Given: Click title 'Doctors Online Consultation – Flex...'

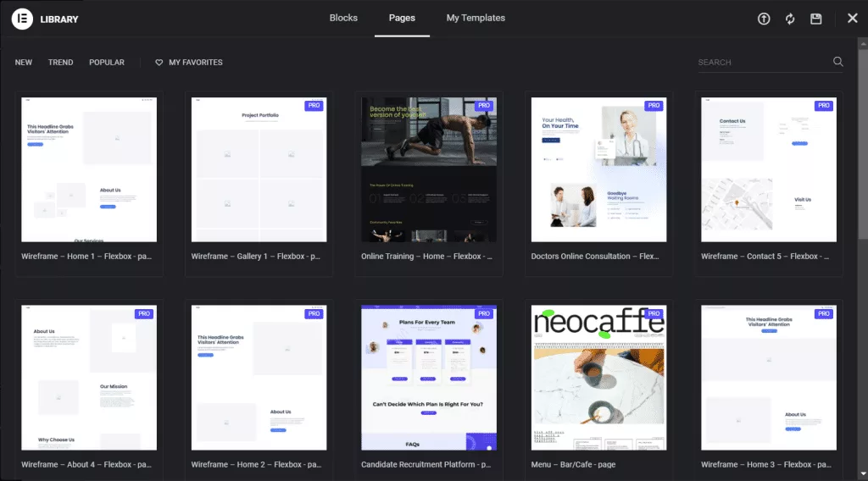Looking at the screenshot, I should coord(595,257).
